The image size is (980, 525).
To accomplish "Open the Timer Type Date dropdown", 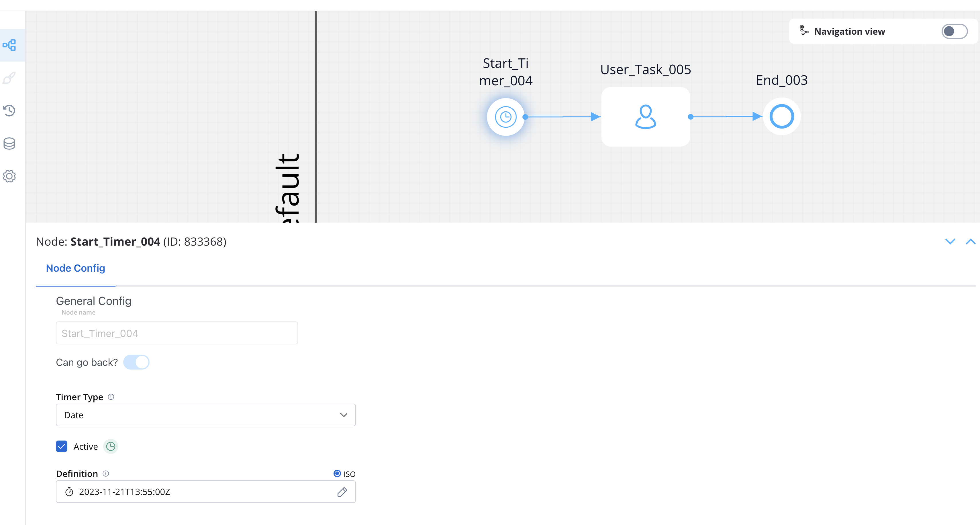I will point(206,415).
